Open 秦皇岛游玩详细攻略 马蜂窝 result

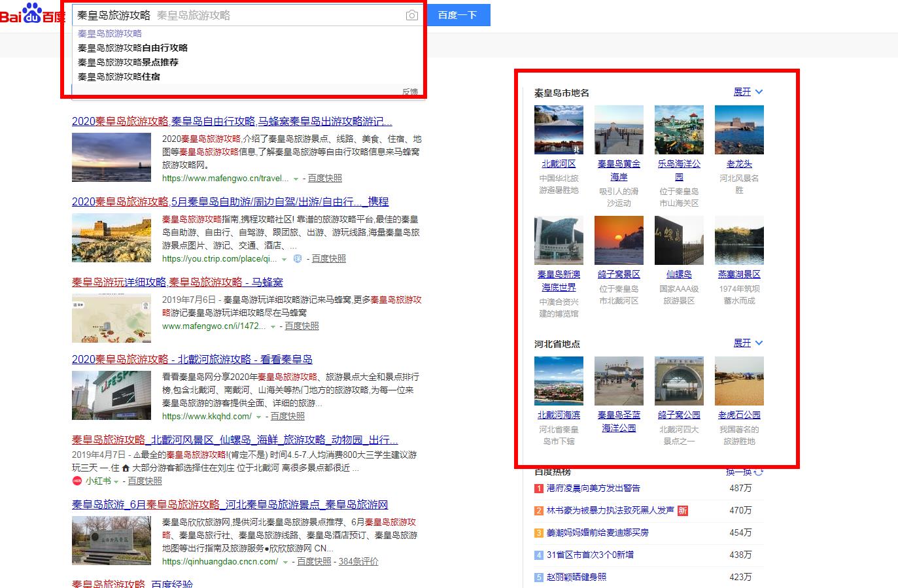[177, 282]
